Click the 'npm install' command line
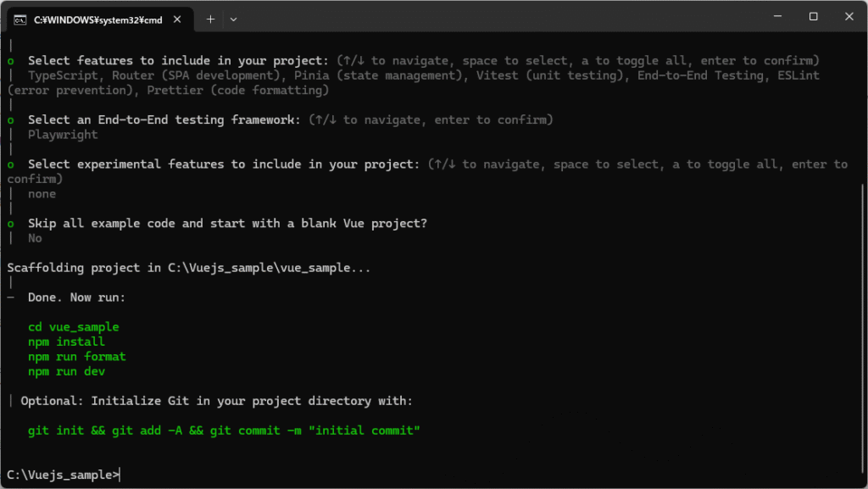This screenshot has height=489, width=868. coord(66,342)
